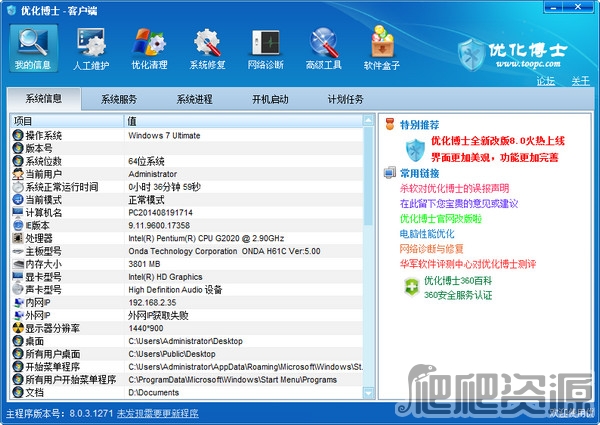The image size is (600, 425).
Task: Click the 人工维护 toolbar icon
Action: click(x=91, y=48)
